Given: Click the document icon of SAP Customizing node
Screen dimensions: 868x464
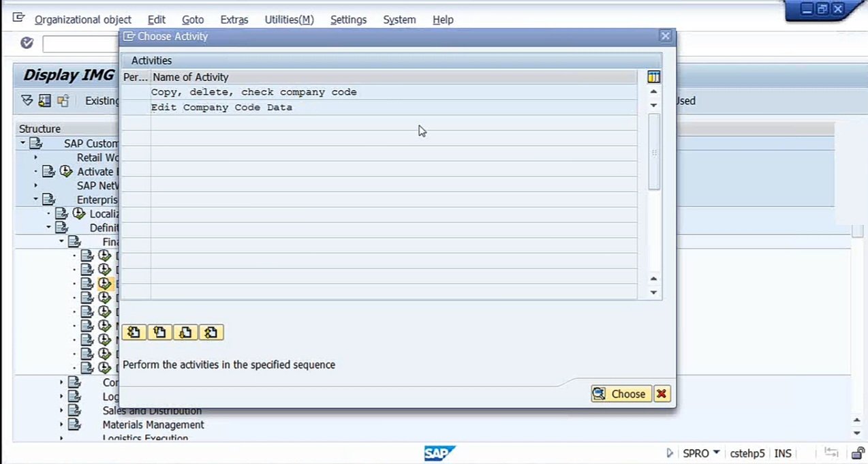Looking at the screenshot, I should [x=36, y=143].
